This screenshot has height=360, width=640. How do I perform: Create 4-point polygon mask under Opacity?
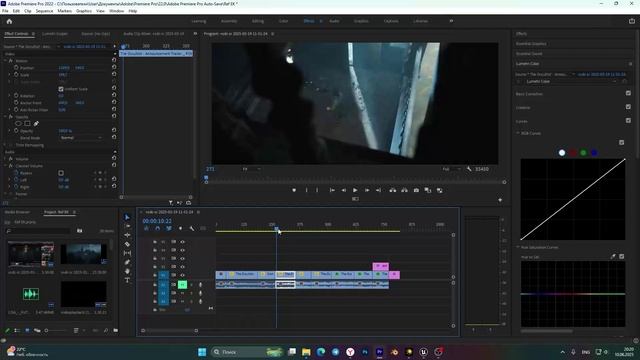[27, 123]
